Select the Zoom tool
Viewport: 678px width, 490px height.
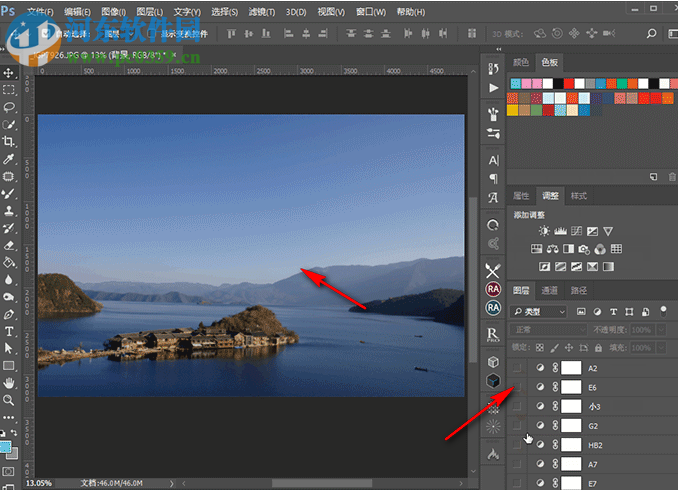[9, 400]
